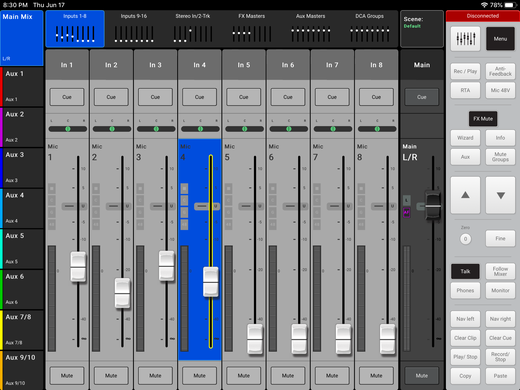Select the Inputs 1-8 fader bank
520x390 pixels.
(x=75, y=29)
